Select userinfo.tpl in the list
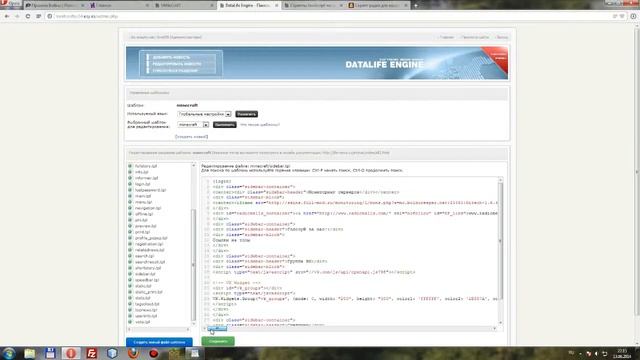Image resolution: width=640 pixels, height=360 pixels. point(146,316)
